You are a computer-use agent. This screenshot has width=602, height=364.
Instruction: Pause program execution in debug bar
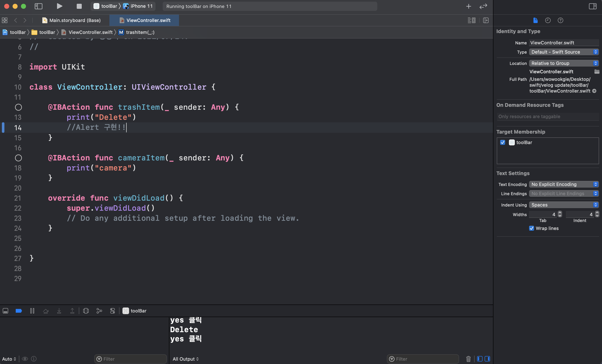(32, 311)
